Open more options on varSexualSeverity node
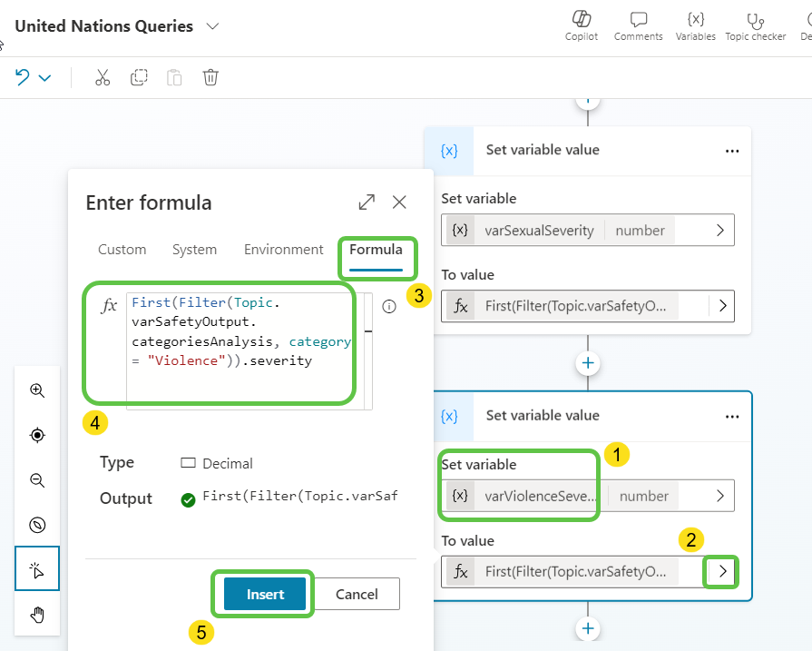Viewport: 812px width, 651px height. 732,151
